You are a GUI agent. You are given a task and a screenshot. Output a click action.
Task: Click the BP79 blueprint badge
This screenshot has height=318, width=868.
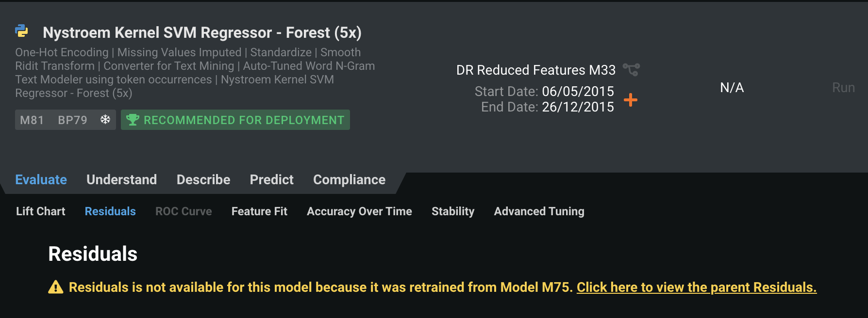point(72,120)
